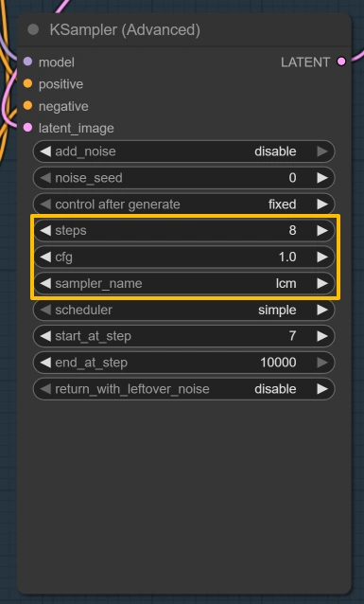Toggle return_with_leftover_noise setting
Screen dimensions: 364x604
[184, 389]
